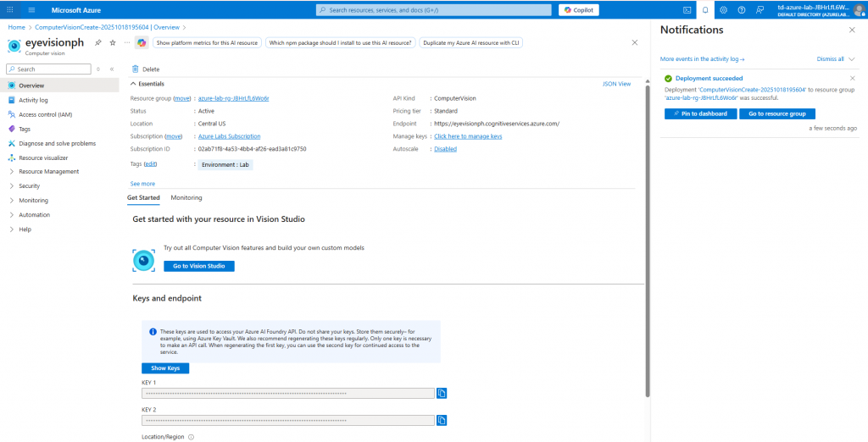
Task: Click the notifications bell icon
Action: click(704, 10)
